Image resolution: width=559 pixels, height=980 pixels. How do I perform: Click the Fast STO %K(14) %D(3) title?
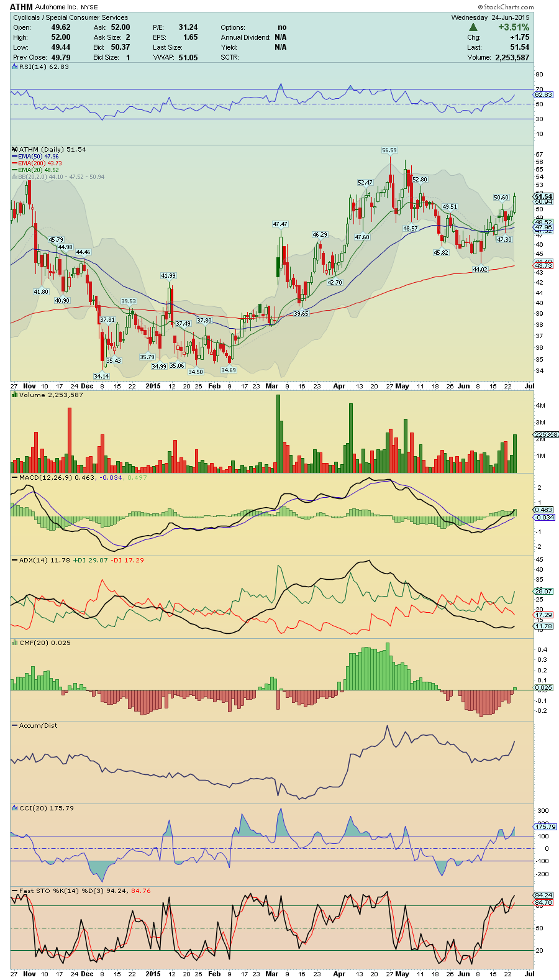61,891
